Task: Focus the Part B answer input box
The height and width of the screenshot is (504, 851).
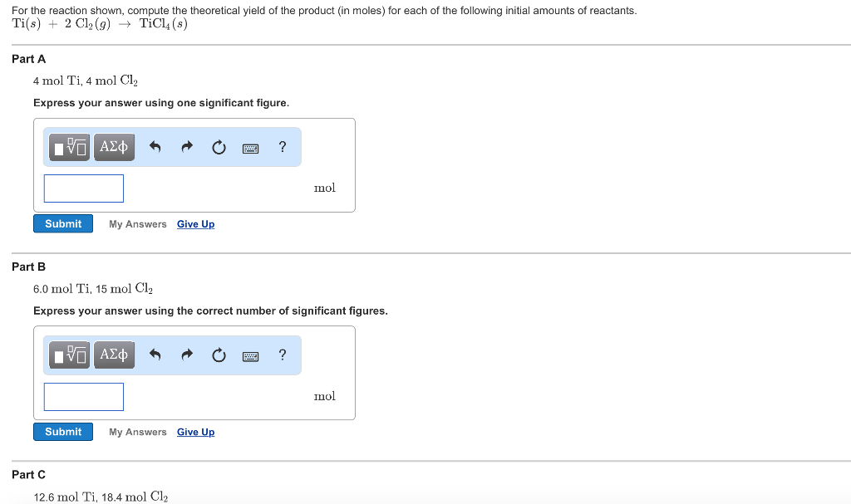Action: [84, 397]
